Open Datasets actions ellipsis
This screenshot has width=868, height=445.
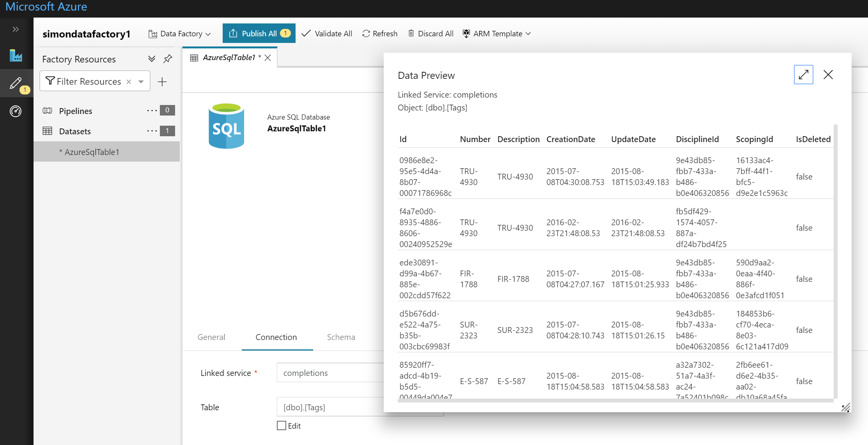(x=152, y=131)
